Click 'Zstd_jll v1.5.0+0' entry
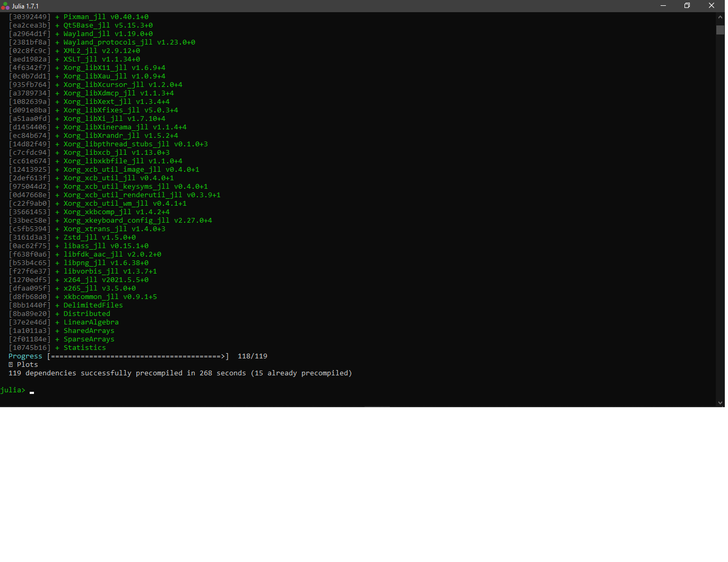Image resolution: width=728 pixels, height=562 pixels. 100,238
